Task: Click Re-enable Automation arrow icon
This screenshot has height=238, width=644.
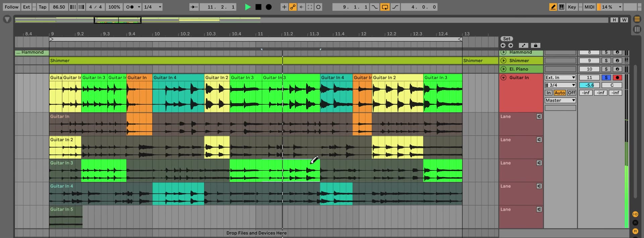Action: [x=301, y=7]
